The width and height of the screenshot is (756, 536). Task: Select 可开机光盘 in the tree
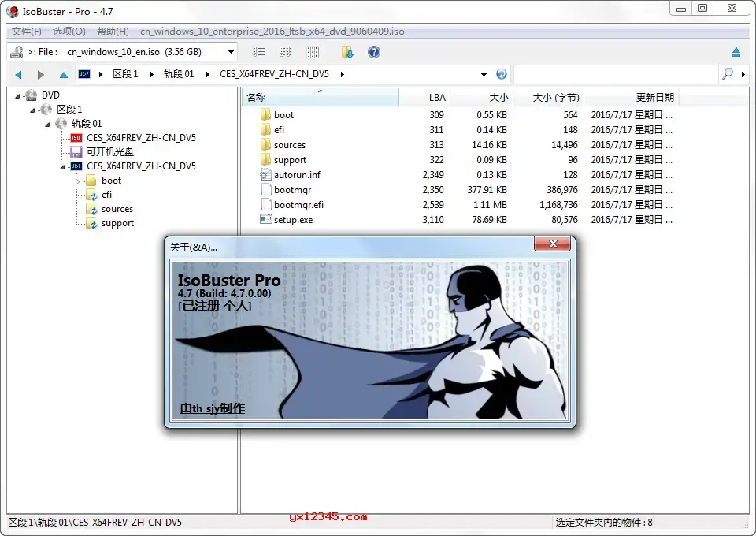pyautogui.click(x=110, y=152)
